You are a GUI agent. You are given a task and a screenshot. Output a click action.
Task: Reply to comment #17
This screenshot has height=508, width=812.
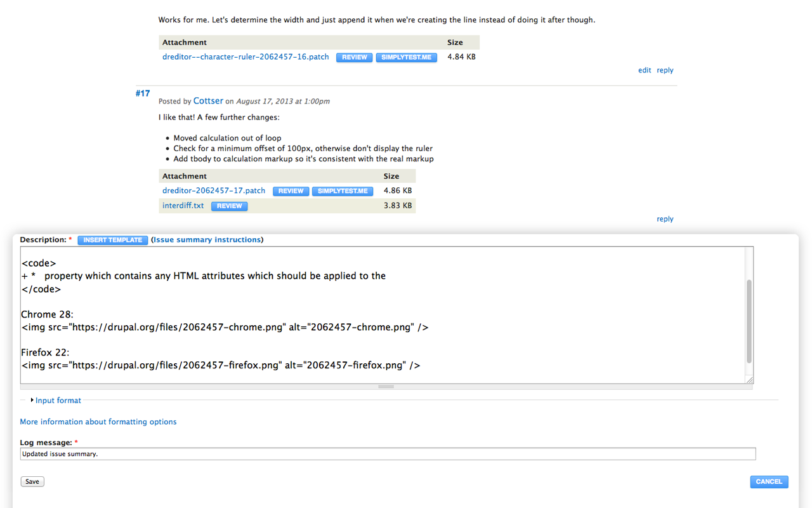click(x=665, y=219)
